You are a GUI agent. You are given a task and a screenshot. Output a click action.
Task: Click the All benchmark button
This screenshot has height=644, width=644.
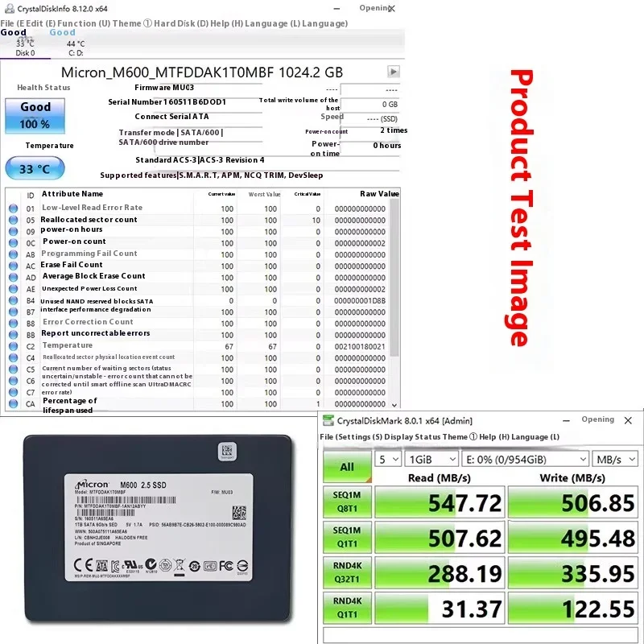(x=347, y=467)
